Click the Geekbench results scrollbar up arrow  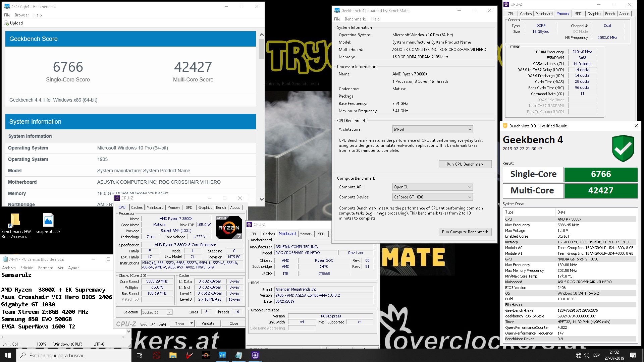tap(262, 35)
